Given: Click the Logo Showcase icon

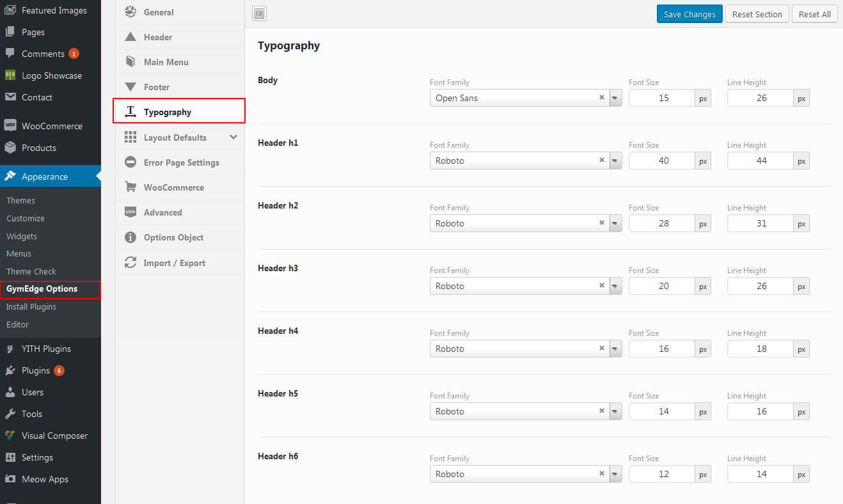Looking at the screenshot, I should (x=10, y=75).
